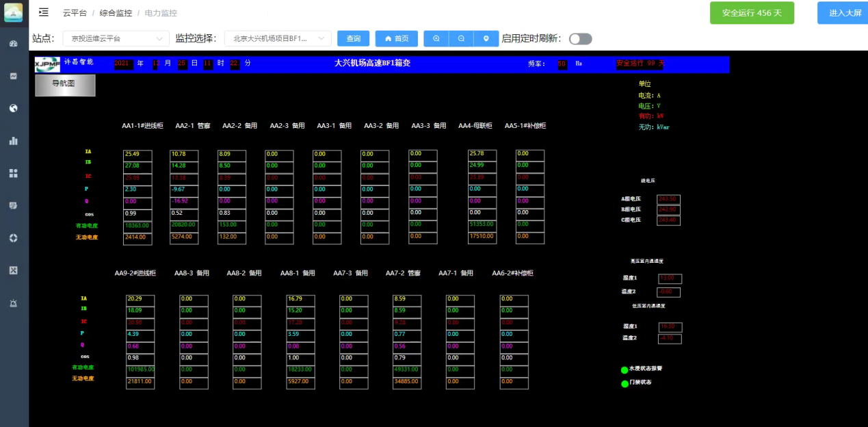Image resolution: width=868 pixels, height=427 pixels.
Task: Click the location pin button
Action: click(486, 39)
